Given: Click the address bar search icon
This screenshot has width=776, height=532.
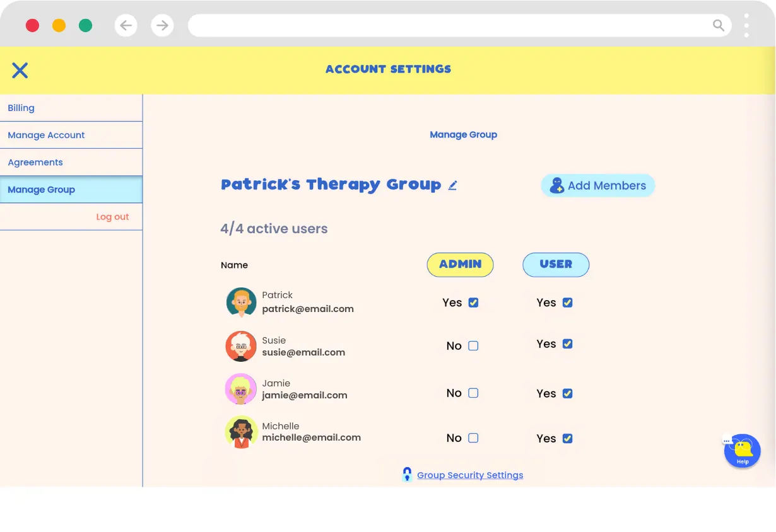Looking at the screenshot, I should coord(719,25).
